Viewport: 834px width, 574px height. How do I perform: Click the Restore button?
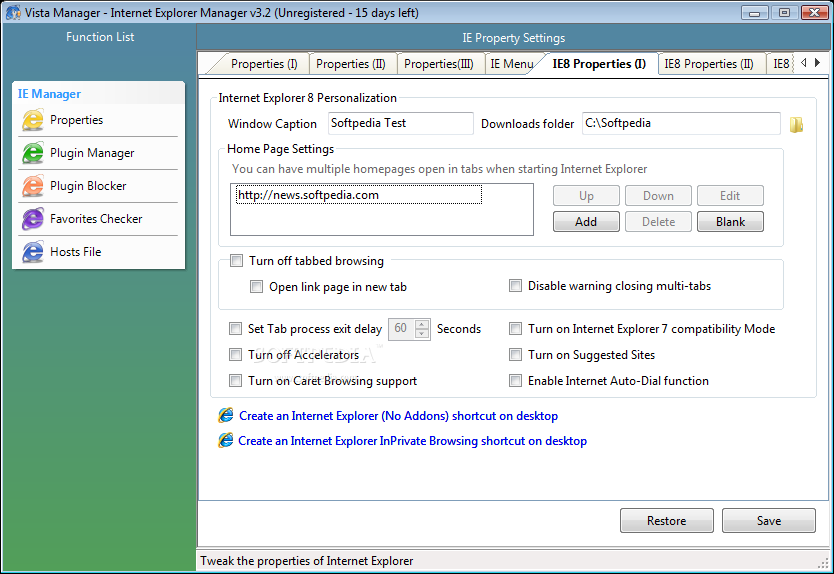point(666,521)
